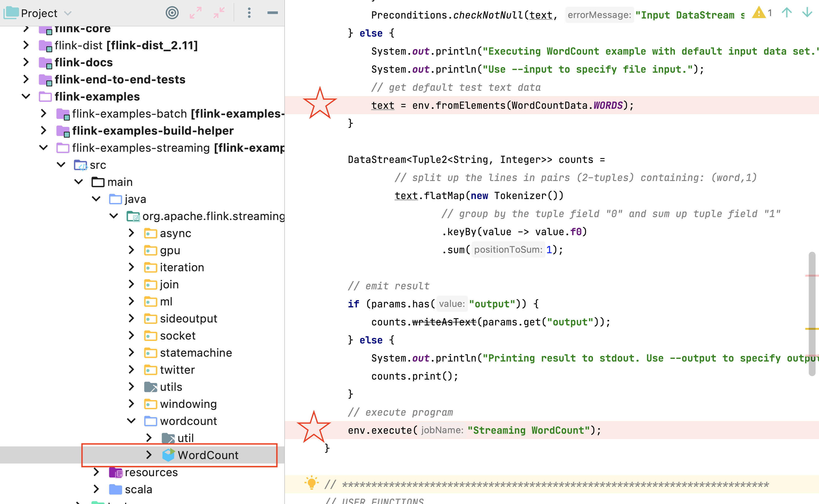This screenshot has height=504, width=819.
Task: Click the WORDS constant in code
Action: (x=608, y=105)
